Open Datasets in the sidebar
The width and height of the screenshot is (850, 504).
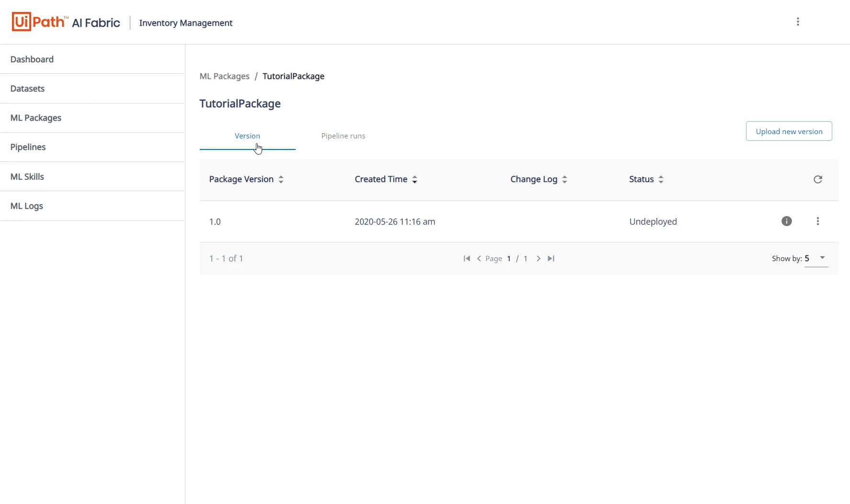(92, 89)
